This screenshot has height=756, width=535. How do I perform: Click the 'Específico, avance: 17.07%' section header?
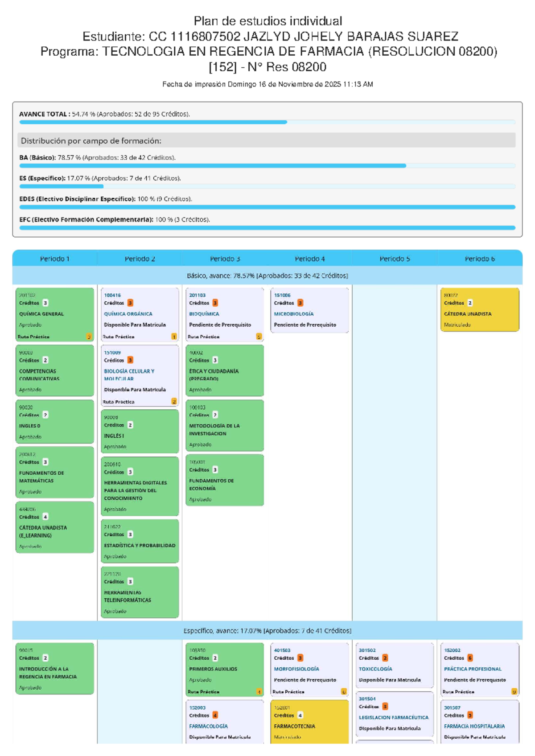267,631
